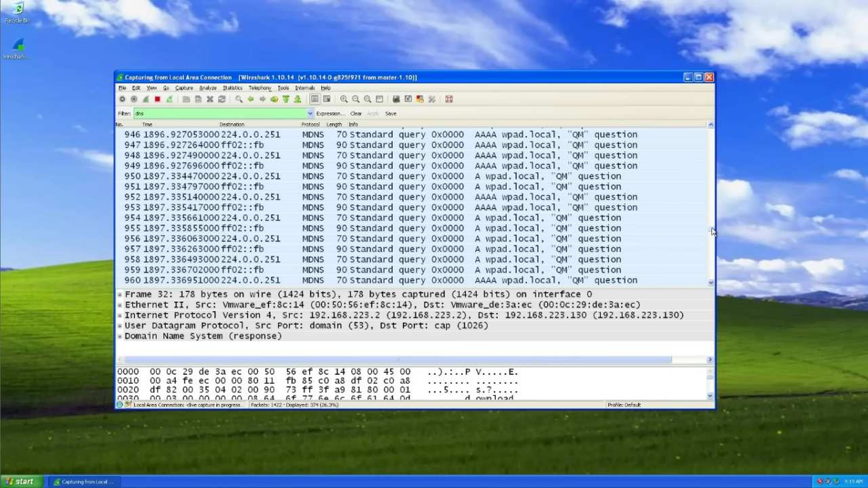Go back in packet history arrow
Viewport: 868px width, 488px height.
point(250,99)
